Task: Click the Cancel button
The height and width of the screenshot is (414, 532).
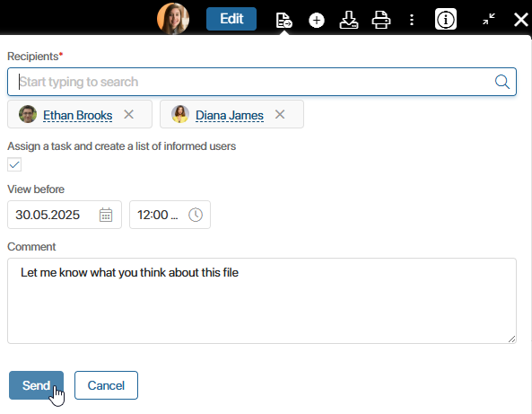Action: pos(106,385)
